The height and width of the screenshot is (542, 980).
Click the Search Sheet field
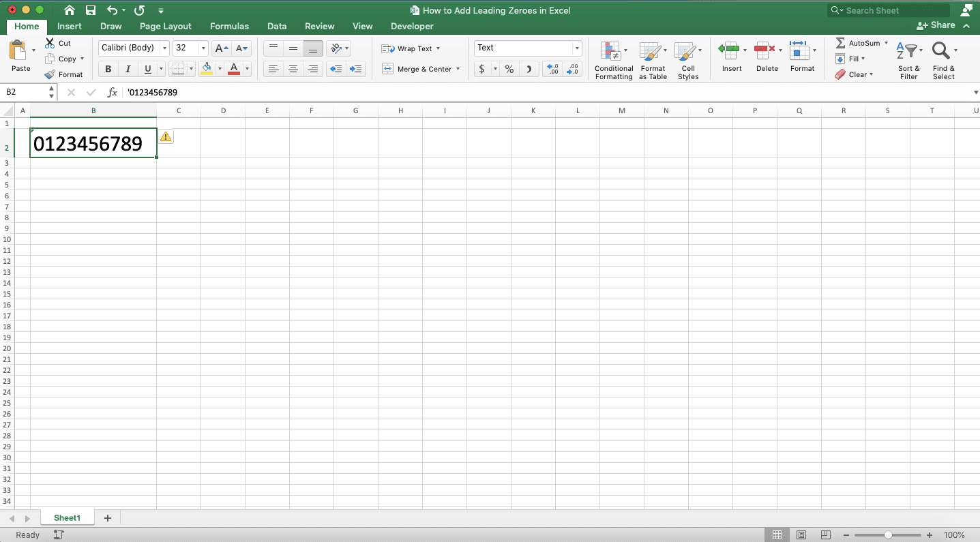[889, 10]
